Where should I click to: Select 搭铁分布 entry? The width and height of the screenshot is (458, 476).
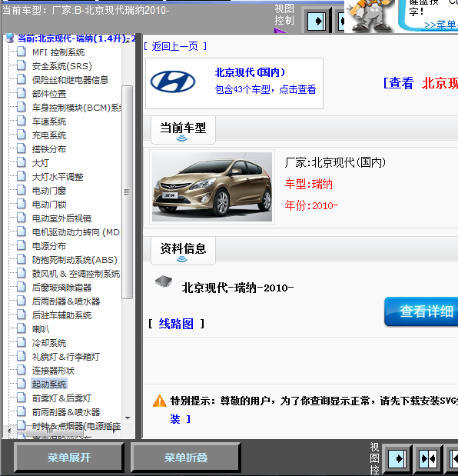[49, 149]
